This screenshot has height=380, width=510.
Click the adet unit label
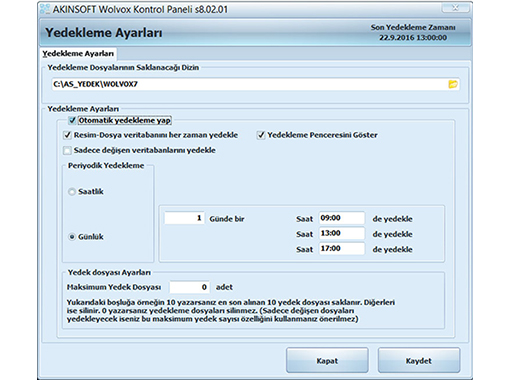pyautogui.click(x=224, y=287)
